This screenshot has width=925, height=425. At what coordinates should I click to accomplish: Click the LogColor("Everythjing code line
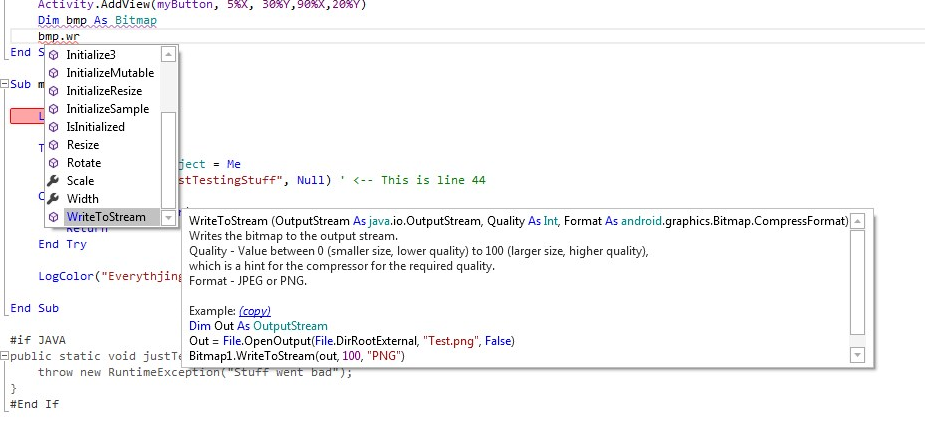(x=110, y=276)
